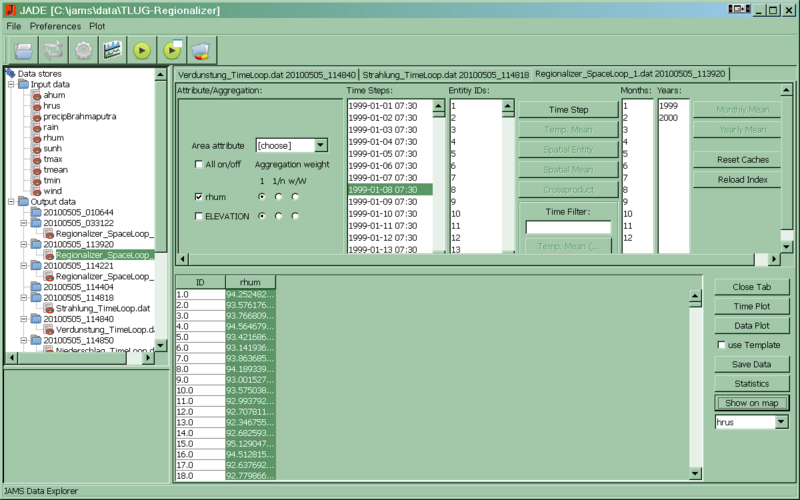The image size is (800, 500).
Task: Select the w/W radio button for ELEVATION
Action: click(295, 216)
